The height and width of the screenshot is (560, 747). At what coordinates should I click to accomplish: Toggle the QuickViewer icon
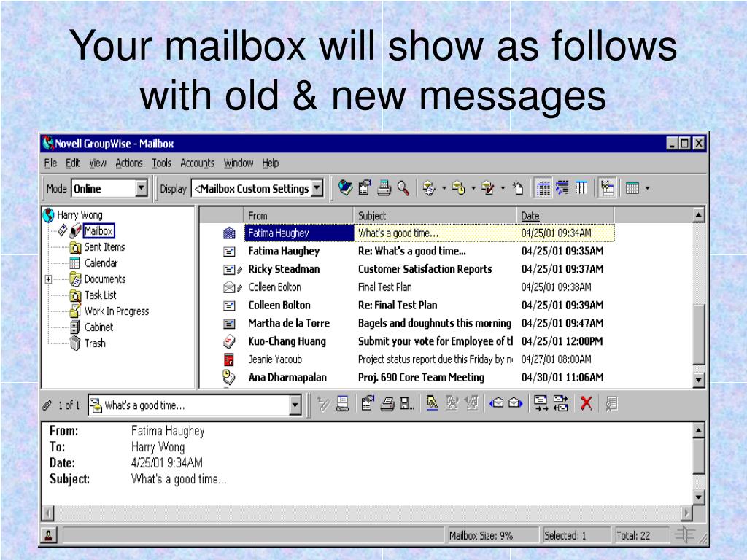pyautogui.click(x=608, y=188)
